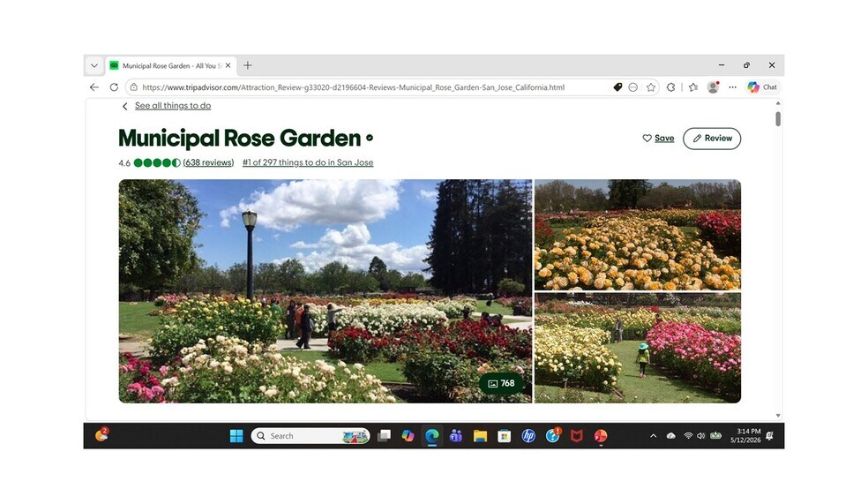
Task: Open Wi-Fi network settings in the tray
Action: (x=688, y=436)
